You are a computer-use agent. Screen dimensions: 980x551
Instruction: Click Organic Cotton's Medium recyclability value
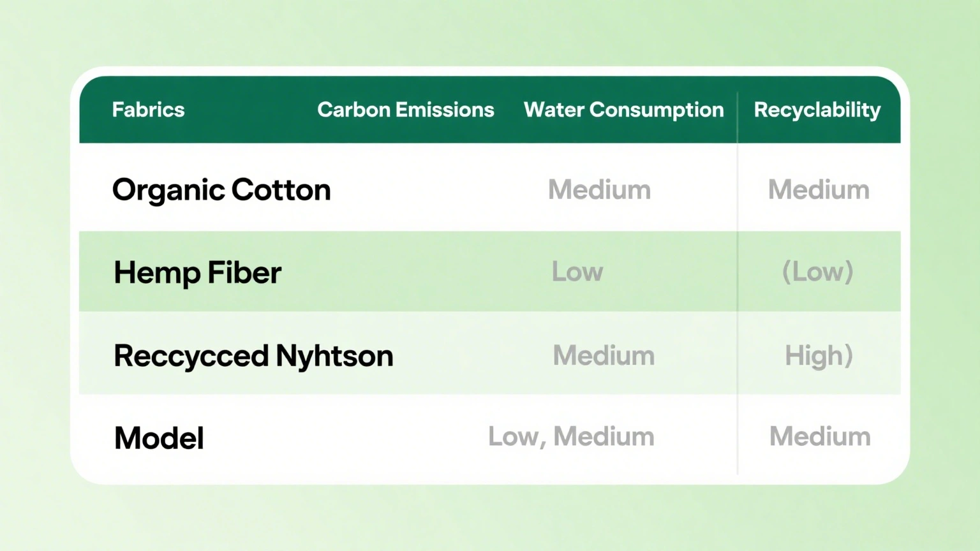pos(819,190)
